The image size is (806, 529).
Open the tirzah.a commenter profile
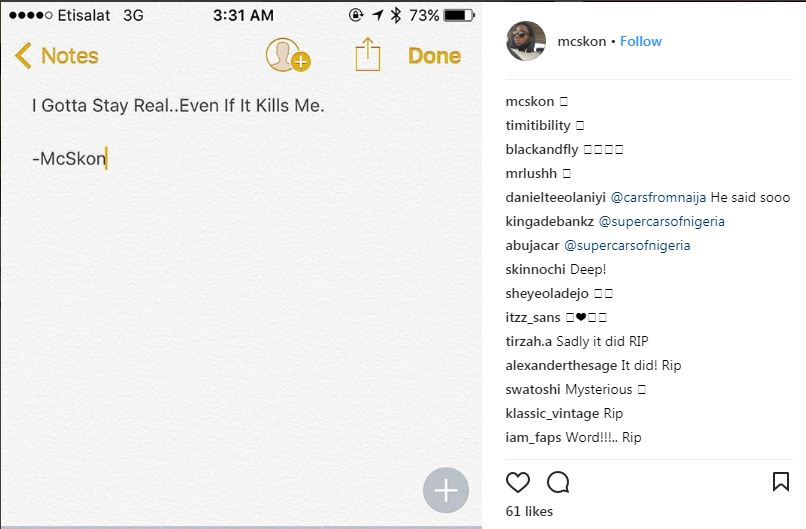click(x=529, y=341)
